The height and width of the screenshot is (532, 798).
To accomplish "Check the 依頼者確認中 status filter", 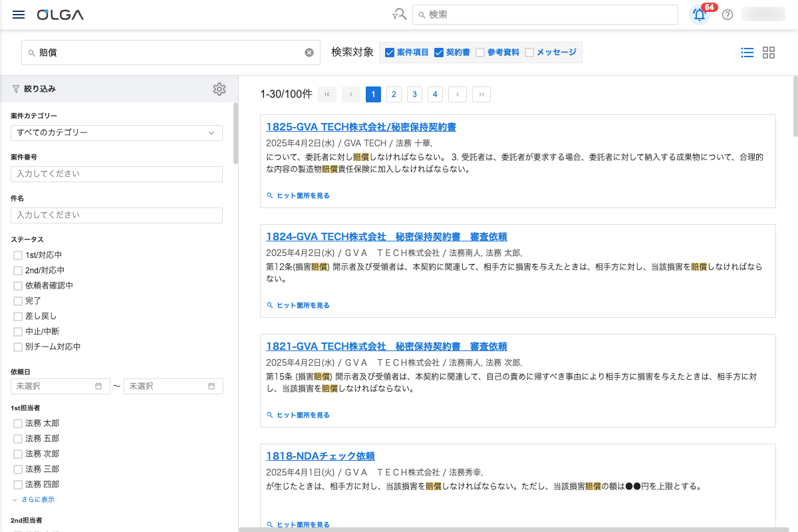I will point(18,286).
